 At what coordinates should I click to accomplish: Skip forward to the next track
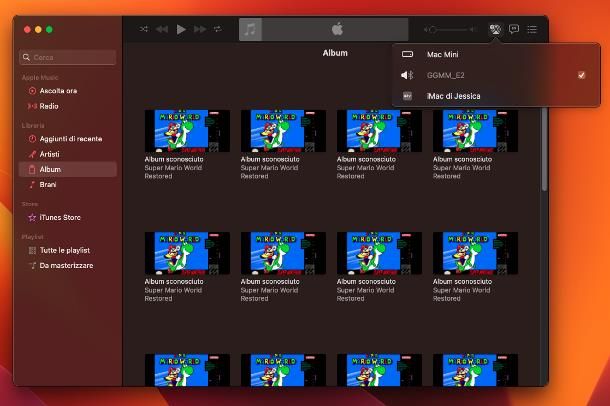point(200,29)
